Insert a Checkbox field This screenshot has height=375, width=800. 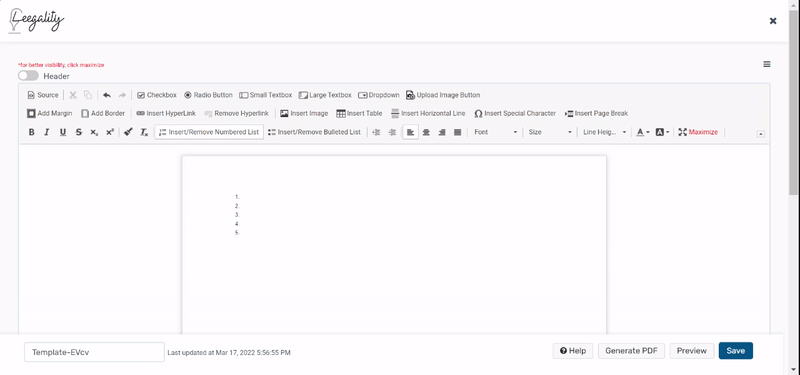pyautogui.click(x=157, y=95)
